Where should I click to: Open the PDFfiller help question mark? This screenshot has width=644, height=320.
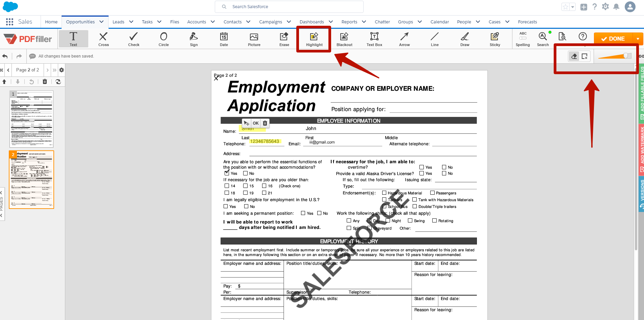click(583, 36)
